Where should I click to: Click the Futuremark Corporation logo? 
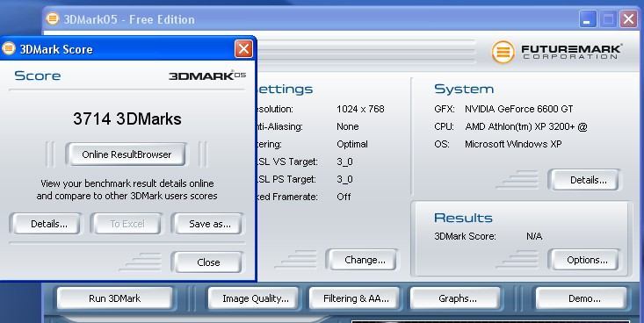pyautogui.click(x=557, y=52)
